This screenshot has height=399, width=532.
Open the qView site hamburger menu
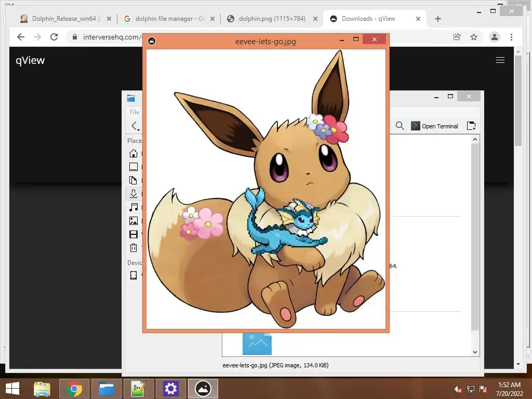click(x=500, y=60)
